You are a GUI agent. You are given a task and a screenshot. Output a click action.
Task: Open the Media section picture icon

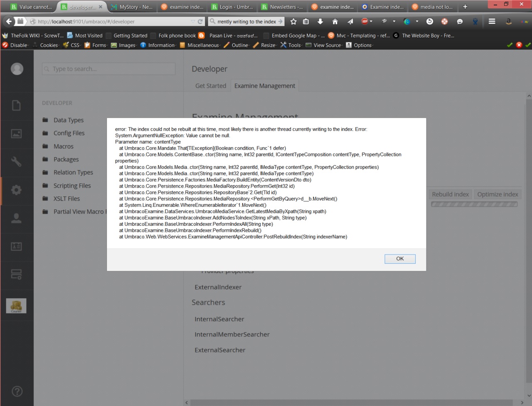tap(16, 134)
